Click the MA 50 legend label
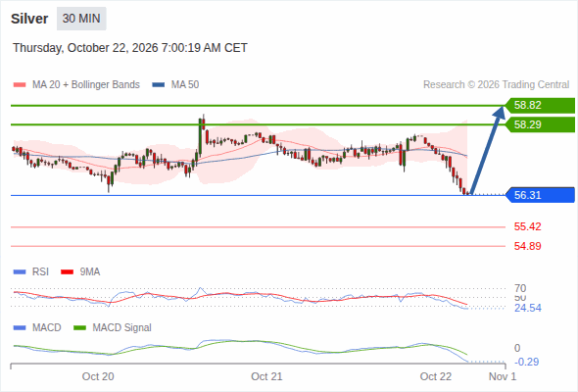 (185, 85)
